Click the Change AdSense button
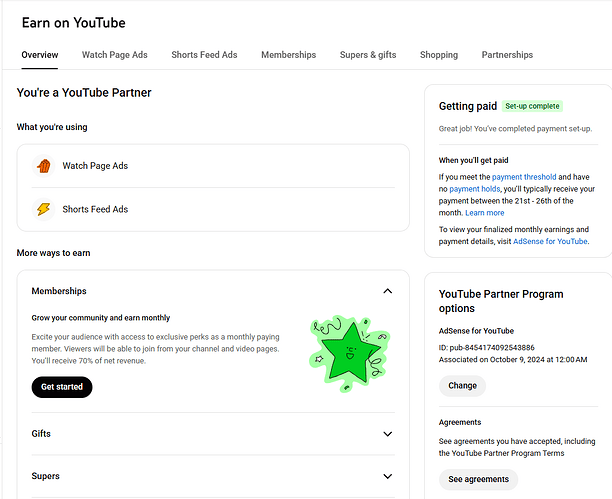The height and width of the screenshot is (499, 612). pos(463,386)
